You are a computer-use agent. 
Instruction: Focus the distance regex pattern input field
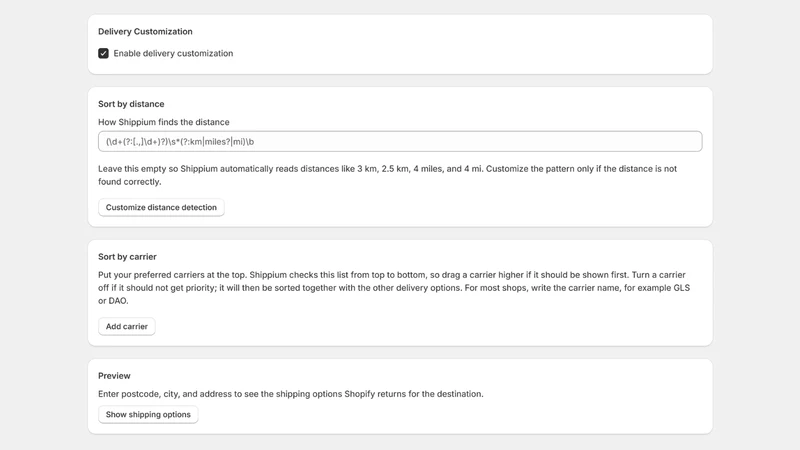(x=400, y=141)
